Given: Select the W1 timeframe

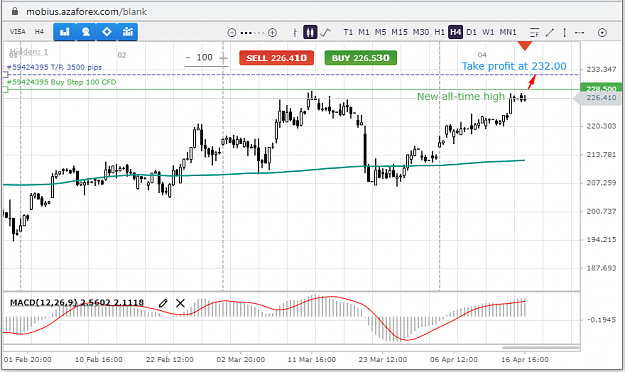Looking at the screenshot, I should pos(488,32).
